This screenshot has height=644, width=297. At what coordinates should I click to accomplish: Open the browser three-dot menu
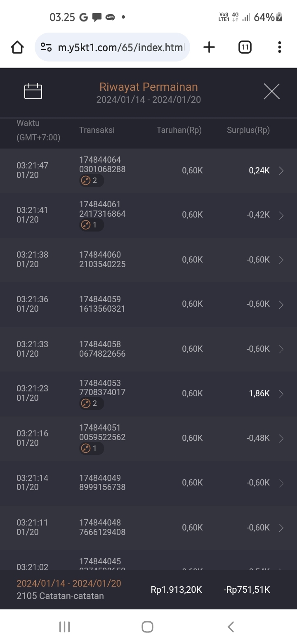[x=279, y=47]
